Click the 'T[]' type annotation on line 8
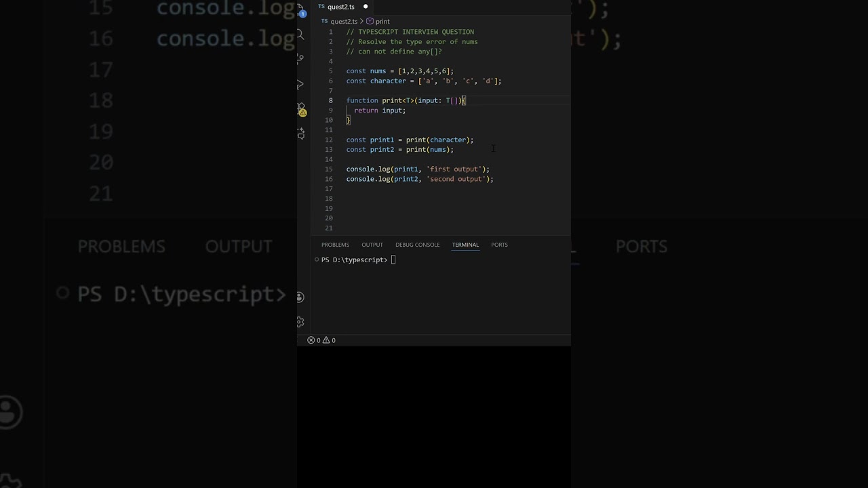 tap(452, 100)
